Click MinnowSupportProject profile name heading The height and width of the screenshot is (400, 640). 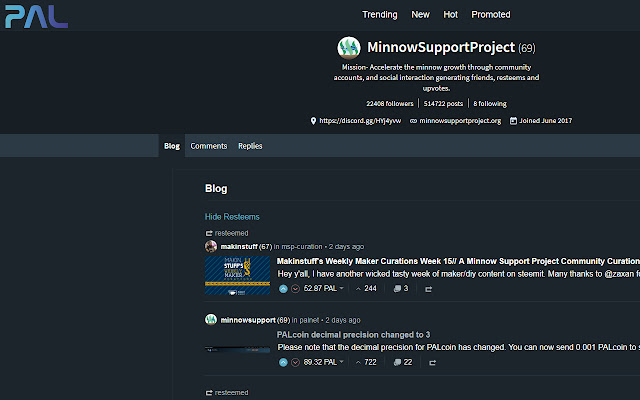point(441,47)
